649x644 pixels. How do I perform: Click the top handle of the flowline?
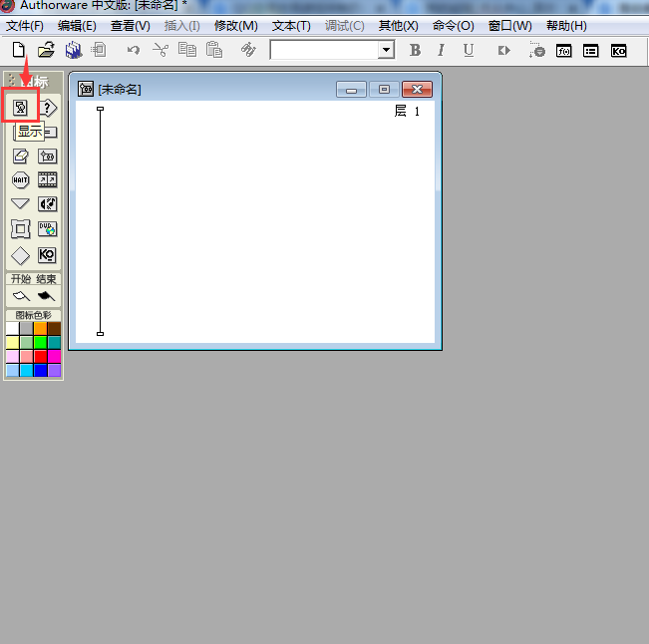click(x=100, y=109)
